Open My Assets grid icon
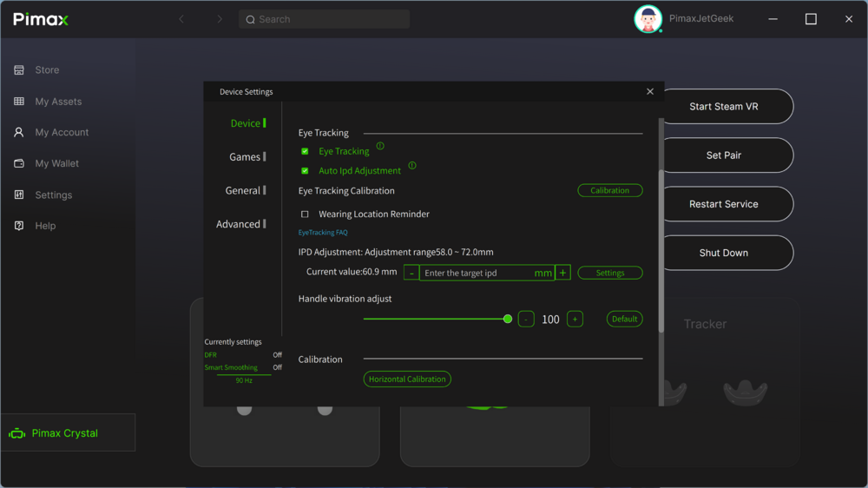868x488 pixels. 19,102
